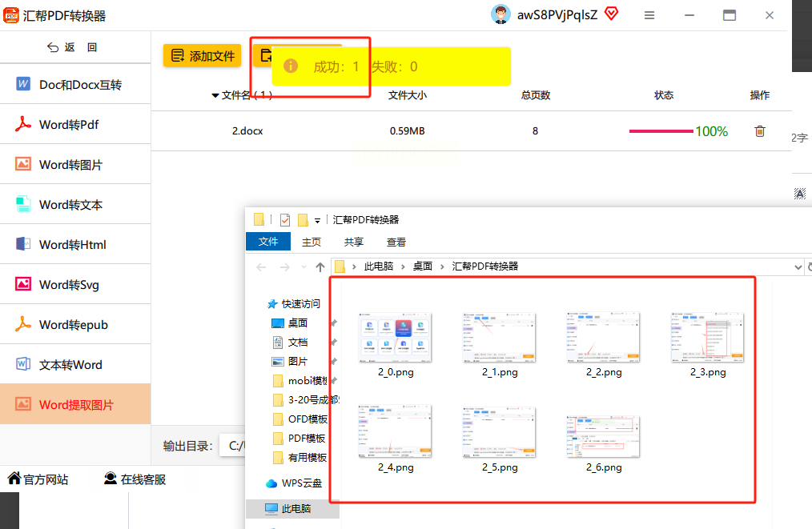Select the 2_4.png thumbnail
Image resolution: width=812 pixels, height=529 pixels.
(396, 431)
